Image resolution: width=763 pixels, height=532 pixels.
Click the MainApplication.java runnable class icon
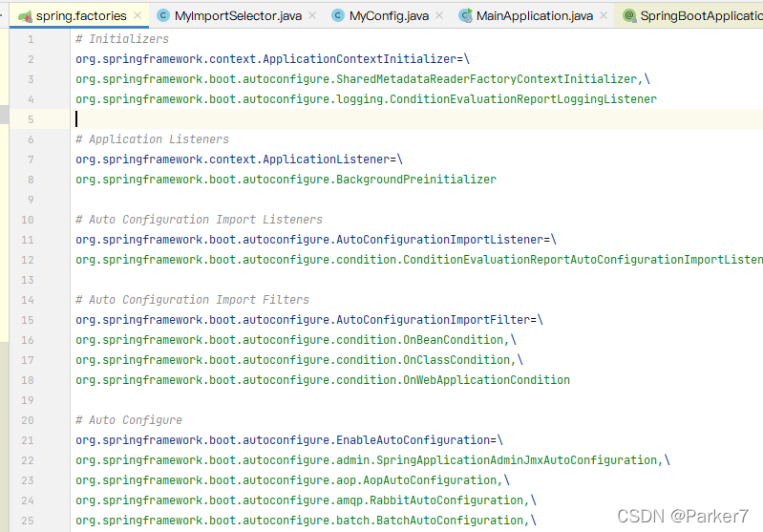(x=465, y=15)
